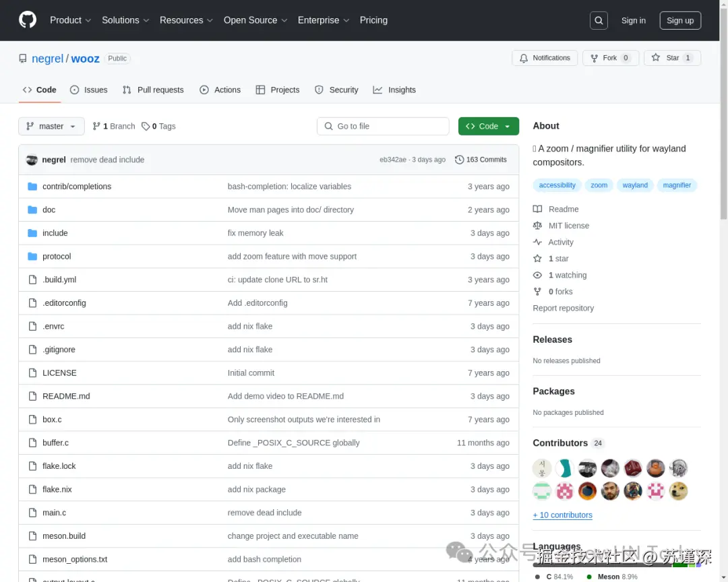Click the flake.nix file icon
This screenshot has height=582, width=728.
[x=32, y=489]
